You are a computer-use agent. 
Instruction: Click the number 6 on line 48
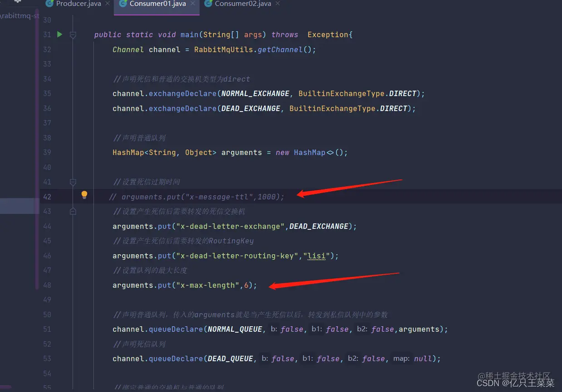tap(246, 285)
